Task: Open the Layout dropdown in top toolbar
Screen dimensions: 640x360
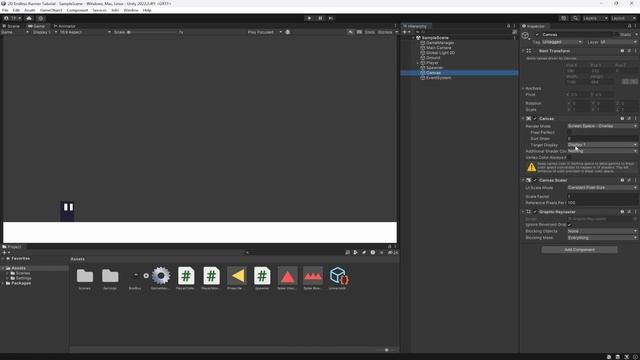Action: pos(623,18)
